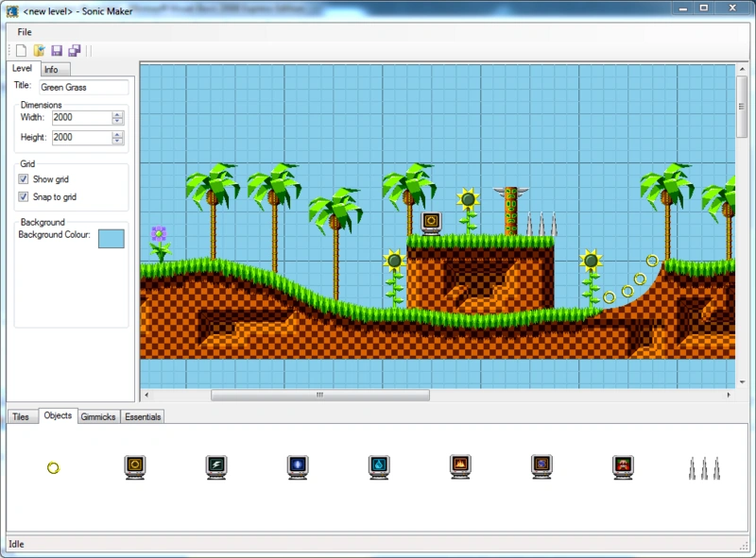Toggle the Show grid checkbox

click(x=25, y=179)
